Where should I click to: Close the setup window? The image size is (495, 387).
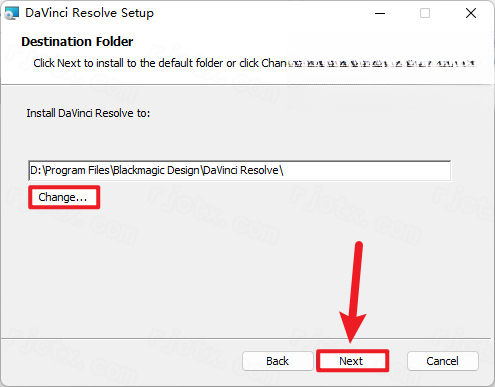tap(471, 13)
